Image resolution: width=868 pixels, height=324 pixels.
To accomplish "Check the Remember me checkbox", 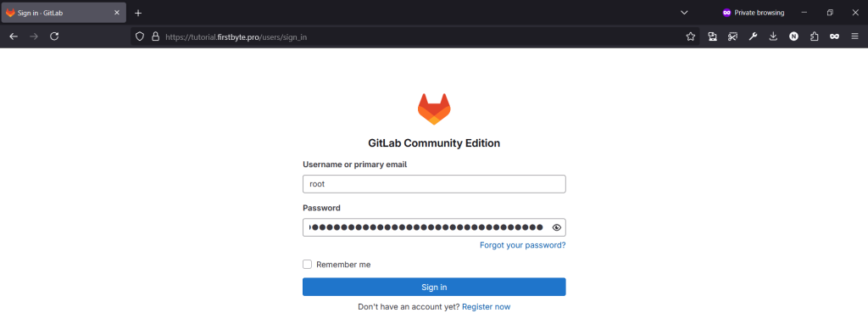I will (x=307, y=264).
